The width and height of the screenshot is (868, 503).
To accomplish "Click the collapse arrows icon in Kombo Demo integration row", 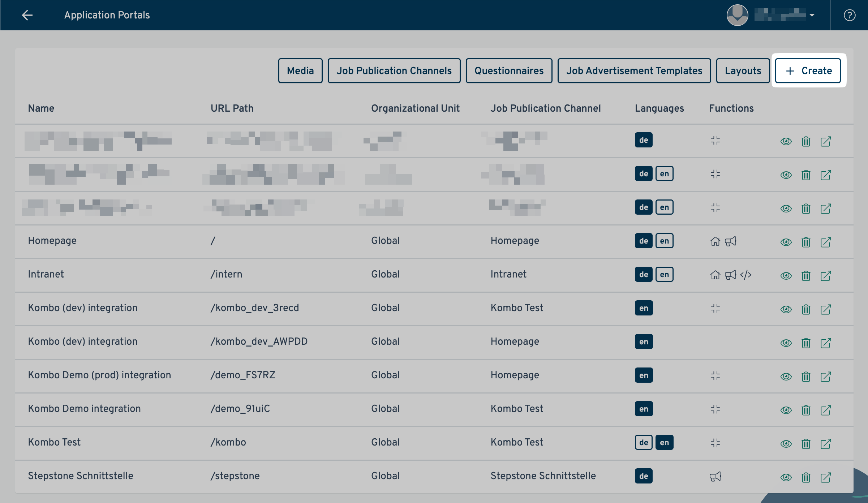I will [715, 409].
